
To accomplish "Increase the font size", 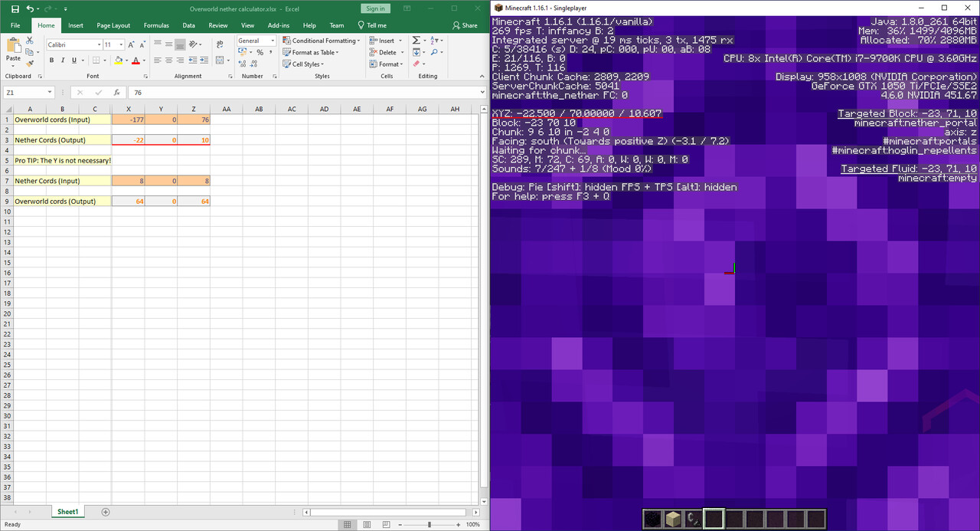I will click(x=132, y=44).
